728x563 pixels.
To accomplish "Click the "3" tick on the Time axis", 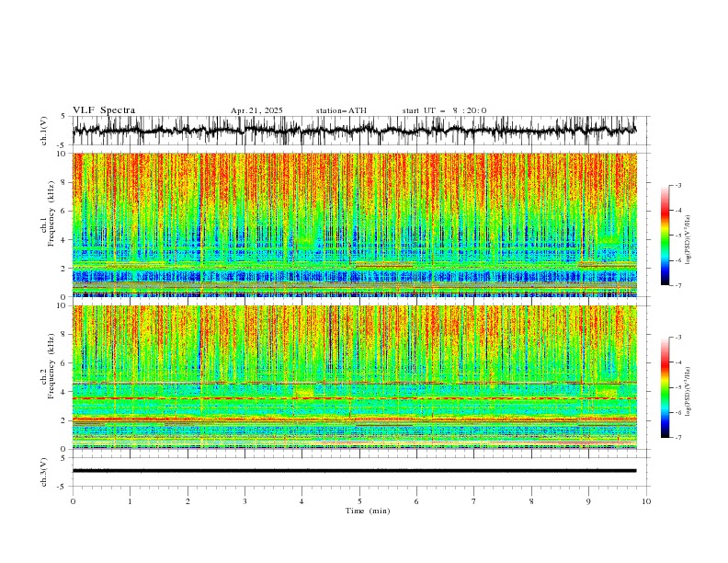I will pos(245,501).
